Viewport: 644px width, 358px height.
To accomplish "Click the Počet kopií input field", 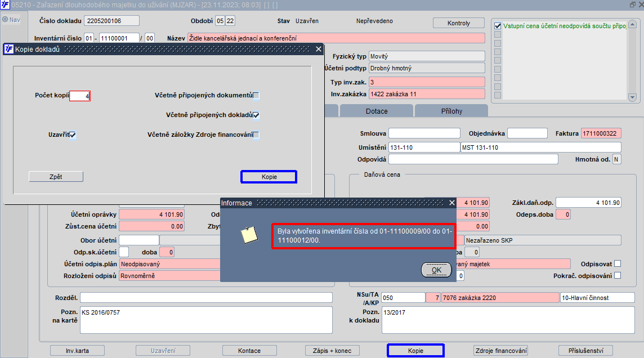I will point(80,96).
